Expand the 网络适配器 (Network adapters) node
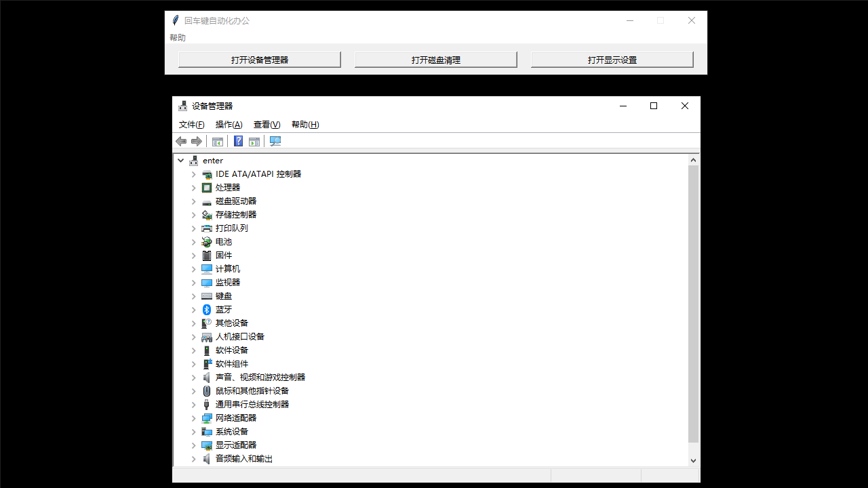This screenshot has height=488, width=868. (194, 418)
